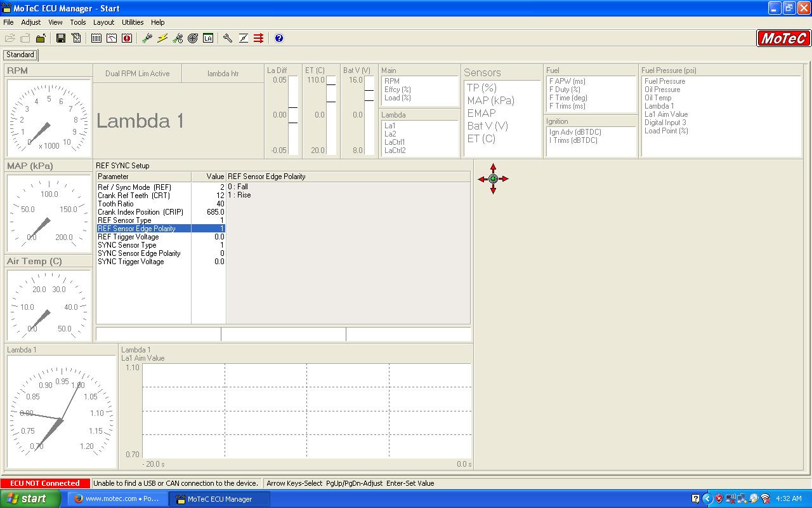Click the injector timing clock icon
Viewport: 812px width, 508px height.
(178, 38)
